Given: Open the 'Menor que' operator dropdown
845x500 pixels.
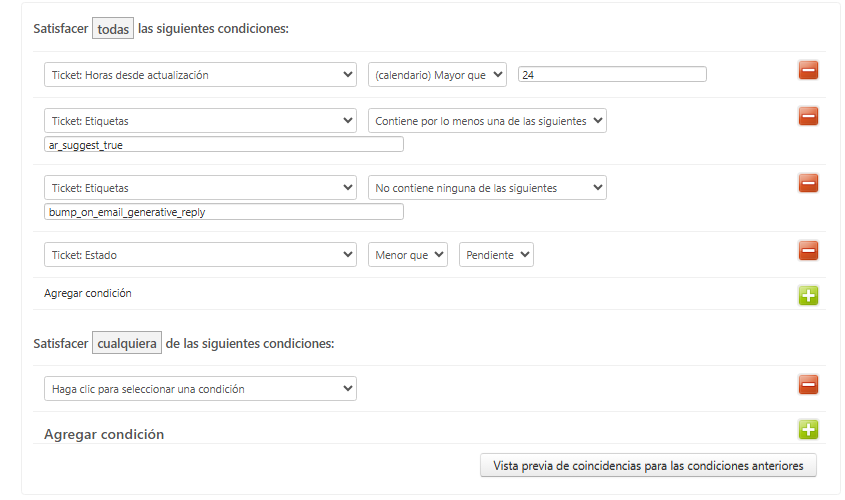Looking at the screenshot, I should tap(408, 255).
